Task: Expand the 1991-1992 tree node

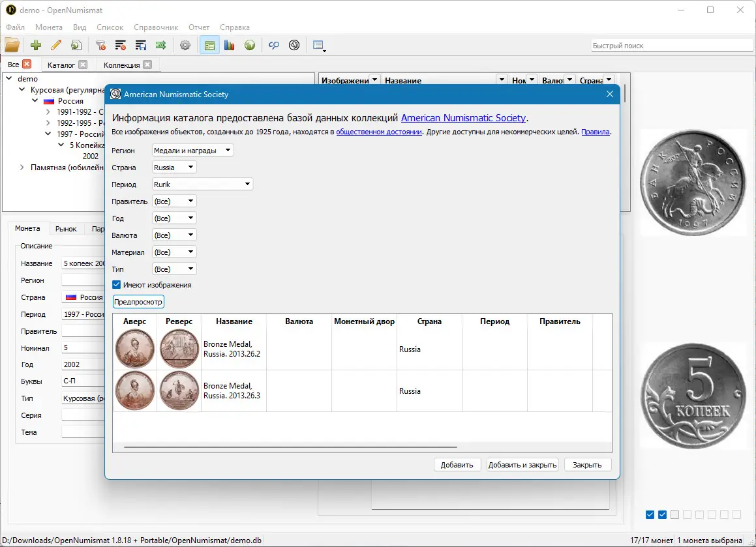Action: 48,111
